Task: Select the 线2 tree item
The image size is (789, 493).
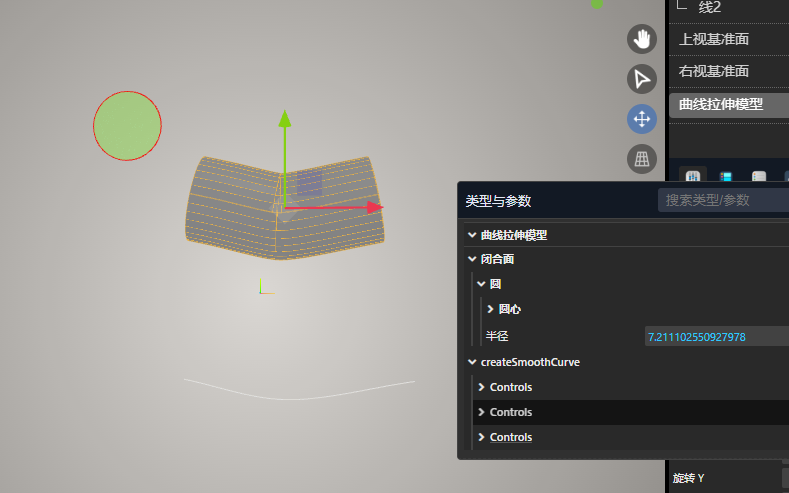Action: click(x=709, y=8)
